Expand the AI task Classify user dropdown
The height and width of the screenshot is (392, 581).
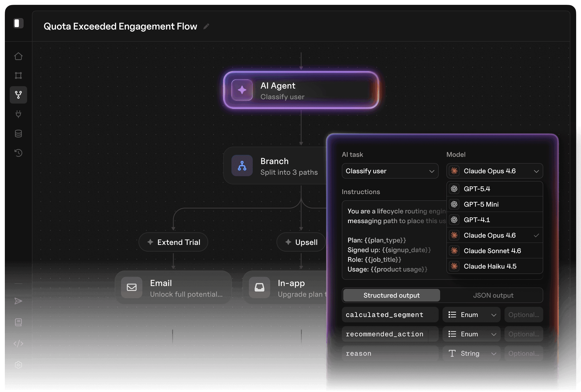390,171
